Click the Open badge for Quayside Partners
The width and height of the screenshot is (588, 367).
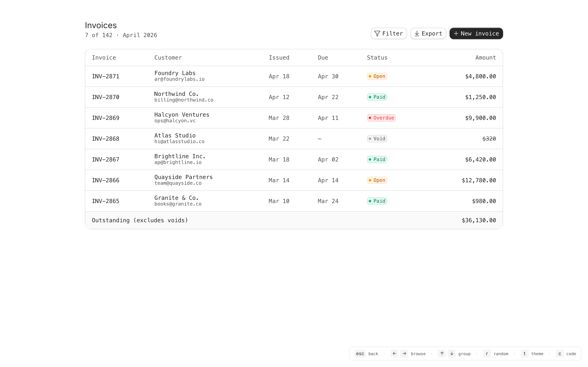pyautogui.click(x=377, y=180)
